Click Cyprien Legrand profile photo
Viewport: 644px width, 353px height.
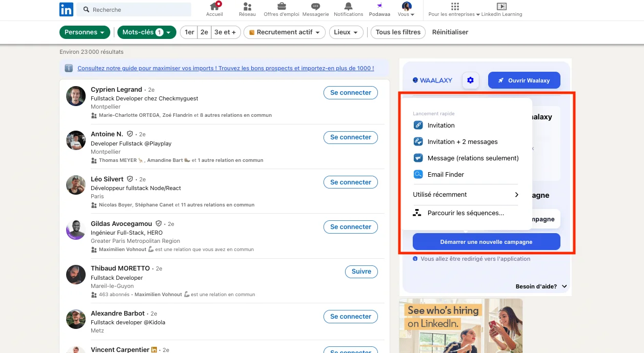pyautogui.click(x=76, y=96)
